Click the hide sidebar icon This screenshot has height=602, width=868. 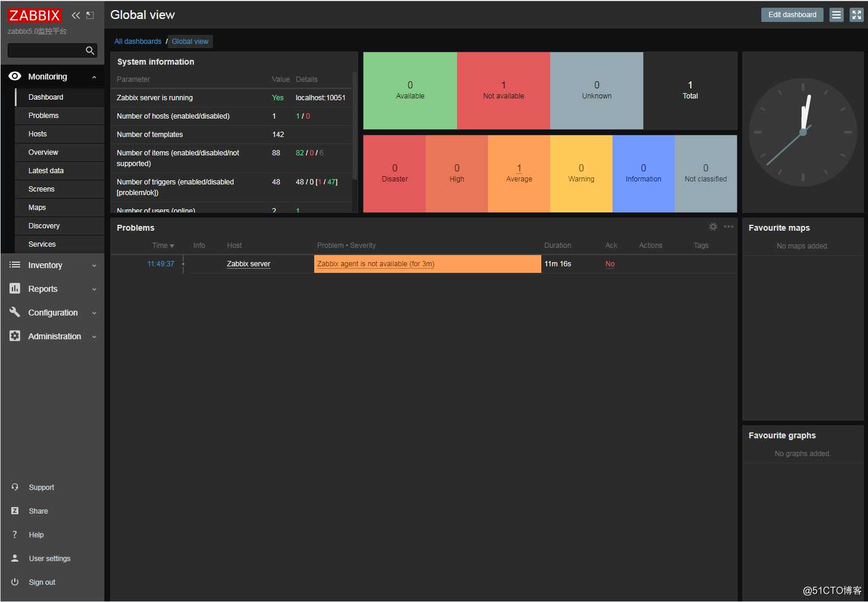[90, 15]
